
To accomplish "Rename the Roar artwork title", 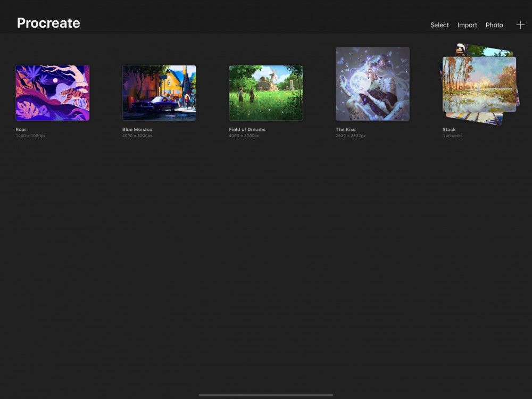I will tap(20, 129).
